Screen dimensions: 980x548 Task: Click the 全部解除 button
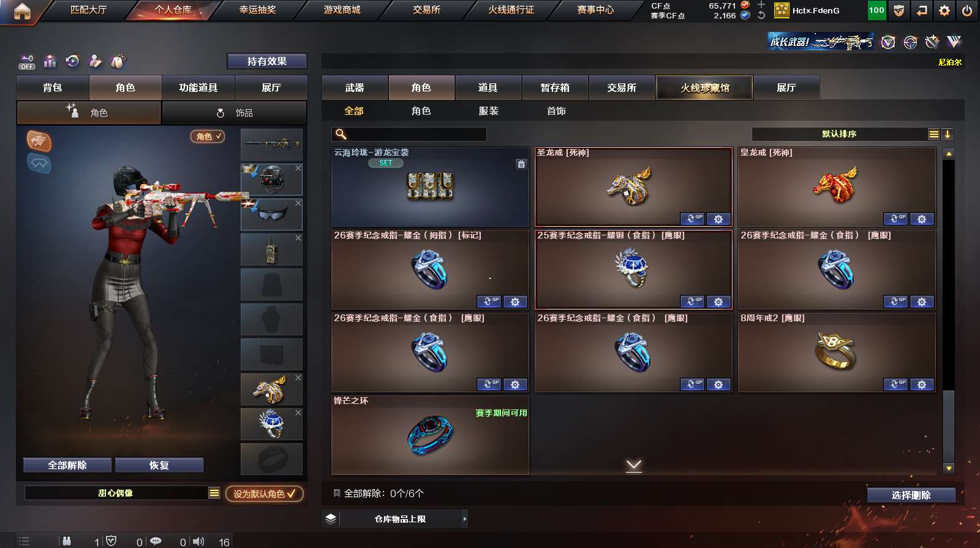click(67, 465)
